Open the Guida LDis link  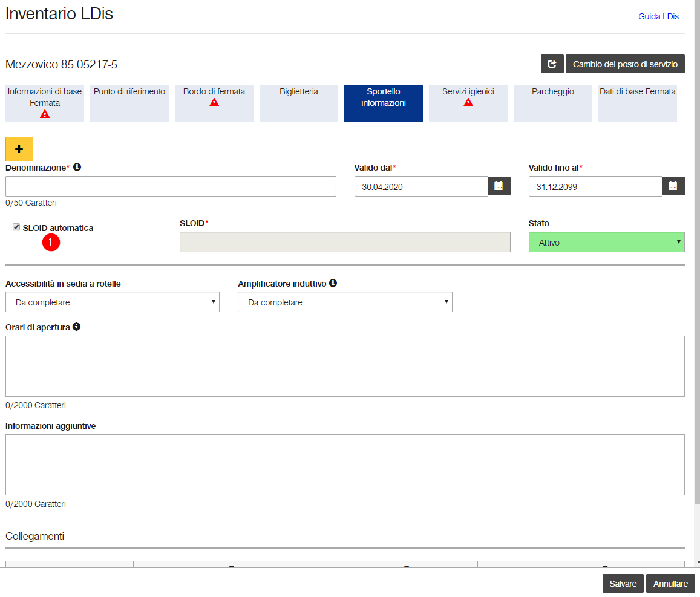pos(658,16)
